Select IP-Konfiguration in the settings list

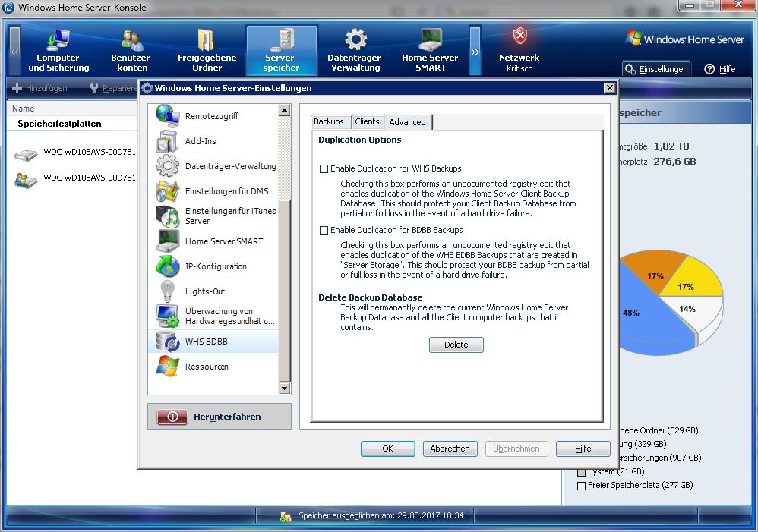point(213,266)
